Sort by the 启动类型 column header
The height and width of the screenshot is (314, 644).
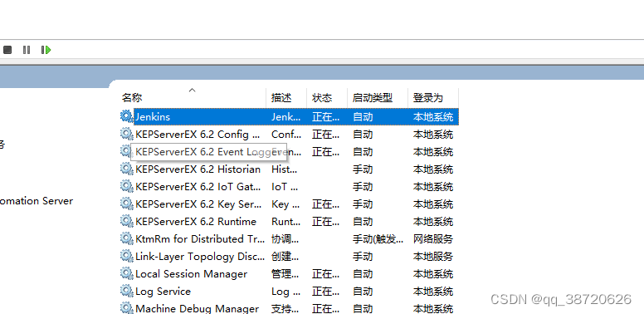pos(373,98)
